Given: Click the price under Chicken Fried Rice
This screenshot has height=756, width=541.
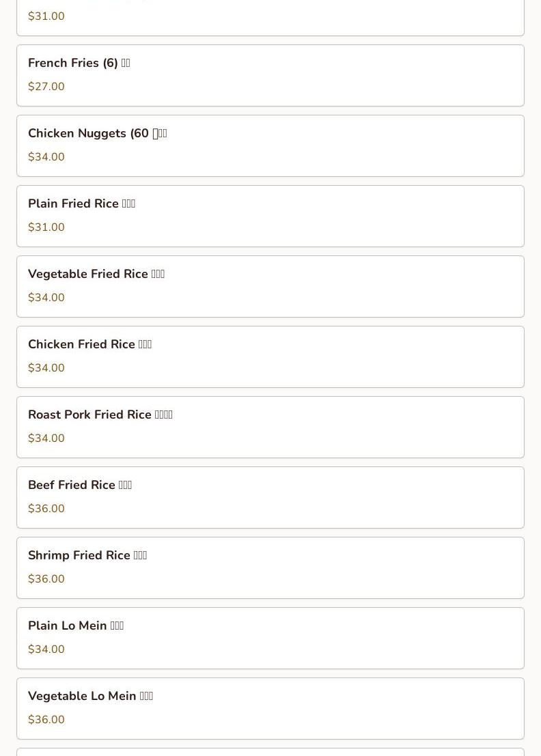Looking at the screenshot, I should point(46,368).
